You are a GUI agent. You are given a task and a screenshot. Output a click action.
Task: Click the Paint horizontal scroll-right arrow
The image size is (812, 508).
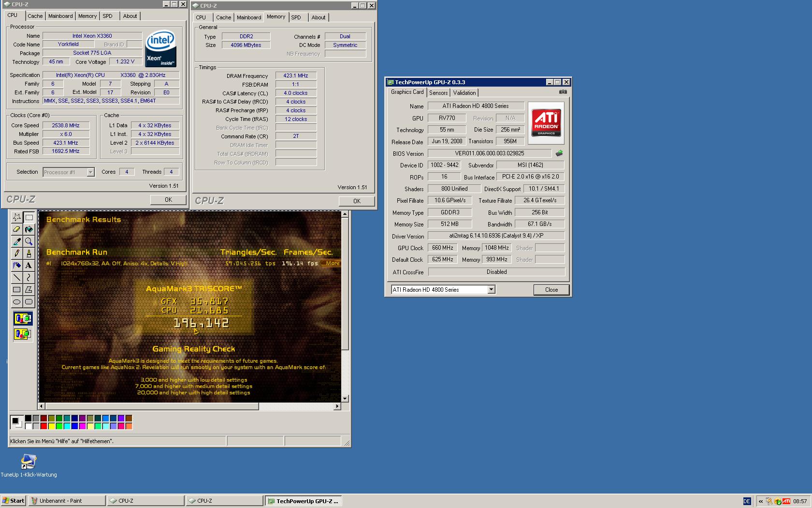(x=337, y=406)
